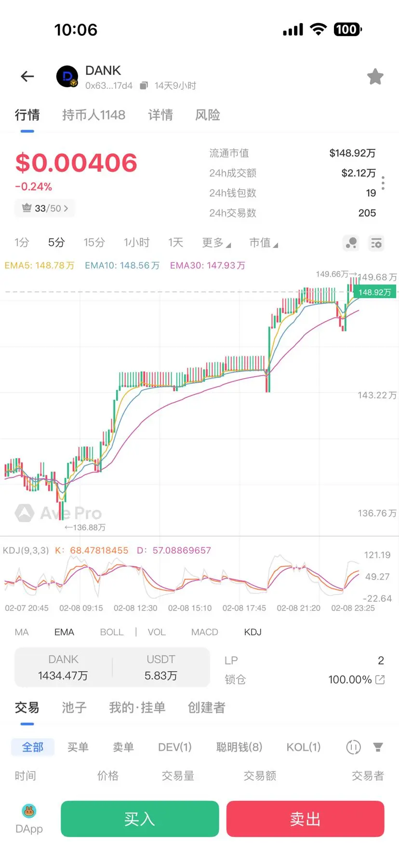Screen dimensions: 399x868
Task: Open the bubble map chart icon
Action: click(351, 243)
